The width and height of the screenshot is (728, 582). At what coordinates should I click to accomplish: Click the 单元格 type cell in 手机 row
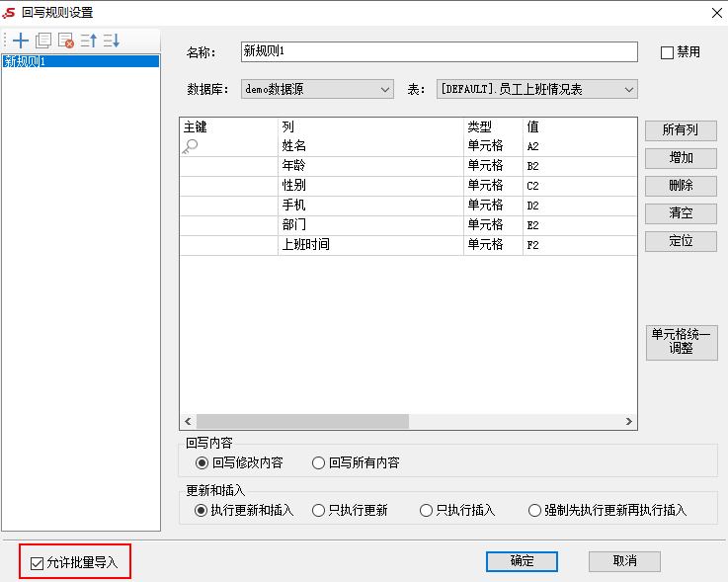point(494,206)
